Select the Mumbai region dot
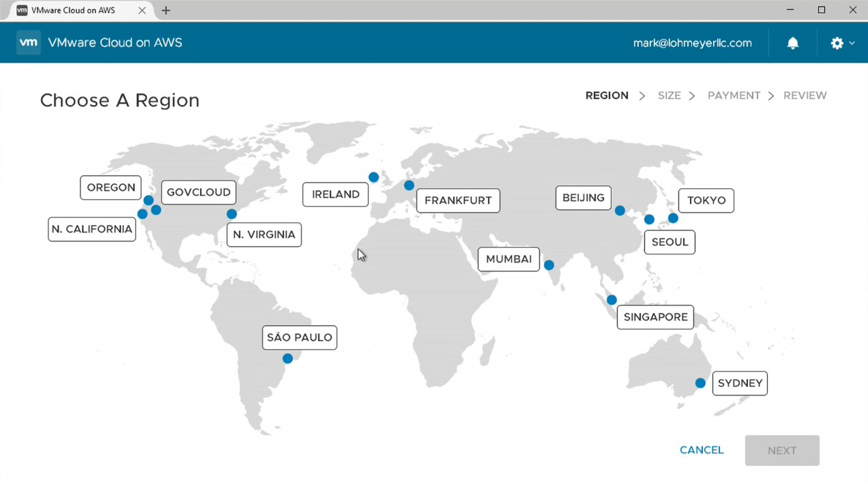This screenshot has height=482, width=868. click(x=549, y=265)
